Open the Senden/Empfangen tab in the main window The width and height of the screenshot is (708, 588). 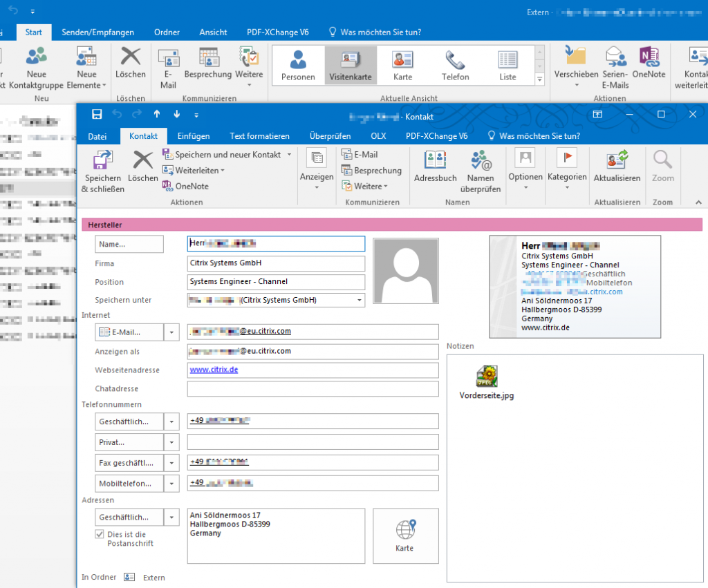click(97, 32)
